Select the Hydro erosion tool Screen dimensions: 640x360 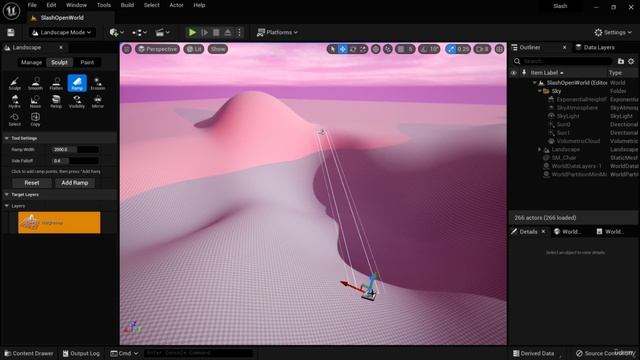point(15,101)
